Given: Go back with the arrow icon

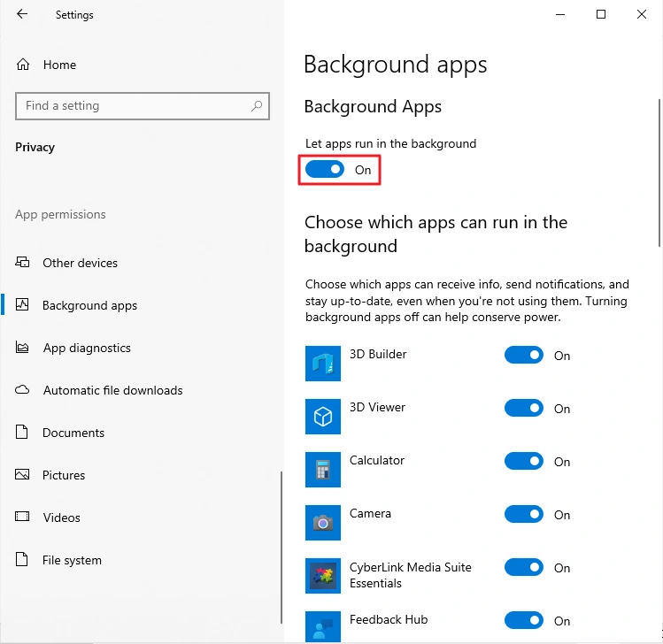Looking at the screenshot, I should coord(22,14).
